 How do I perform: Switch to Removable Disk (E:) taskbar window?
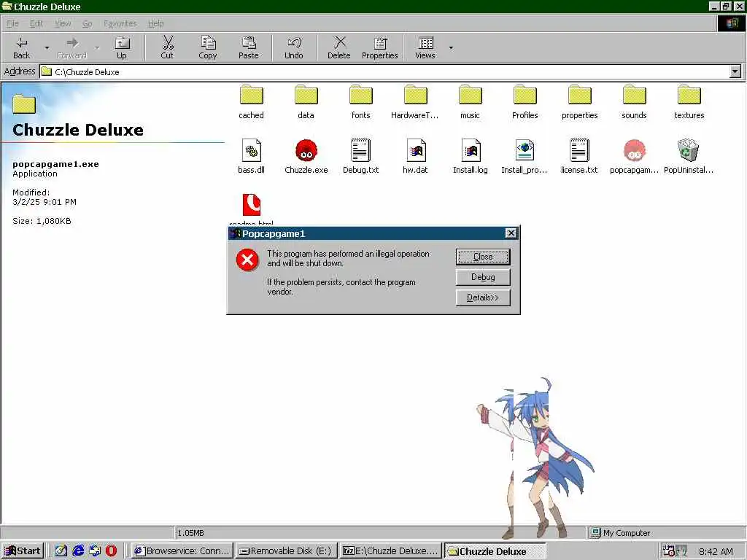[286, 551]
